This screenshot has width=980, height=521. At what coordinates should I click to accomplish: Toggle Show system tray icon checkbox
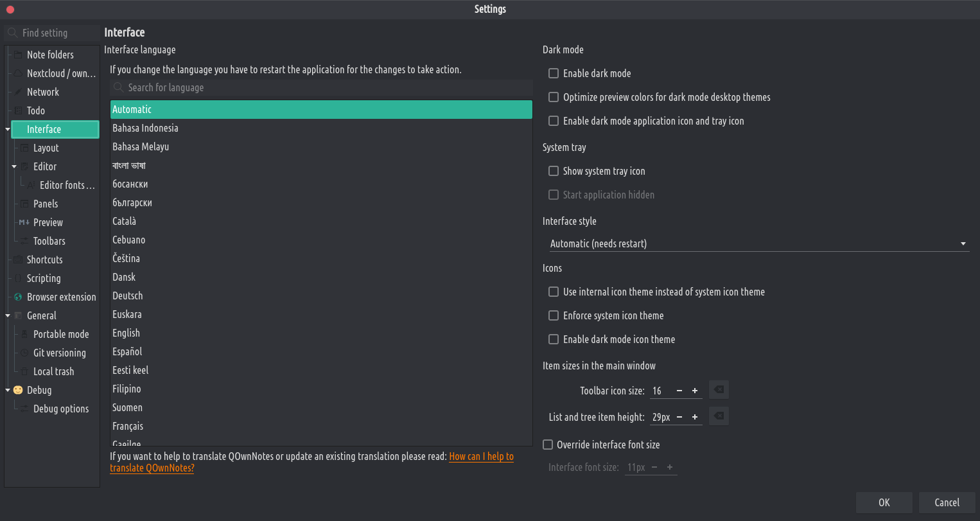pyautogui.click(x=553, y=171)
